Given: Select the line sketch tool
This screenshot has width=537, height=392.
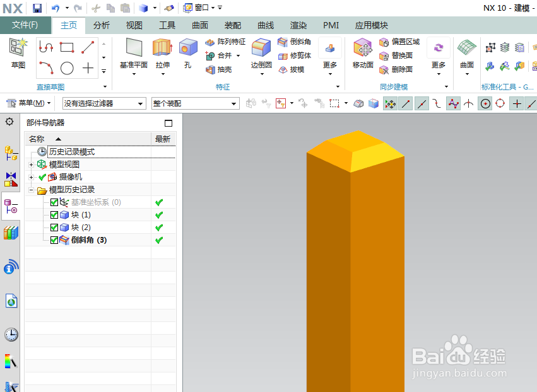Looking at the screenshot, I should point(88,47).
